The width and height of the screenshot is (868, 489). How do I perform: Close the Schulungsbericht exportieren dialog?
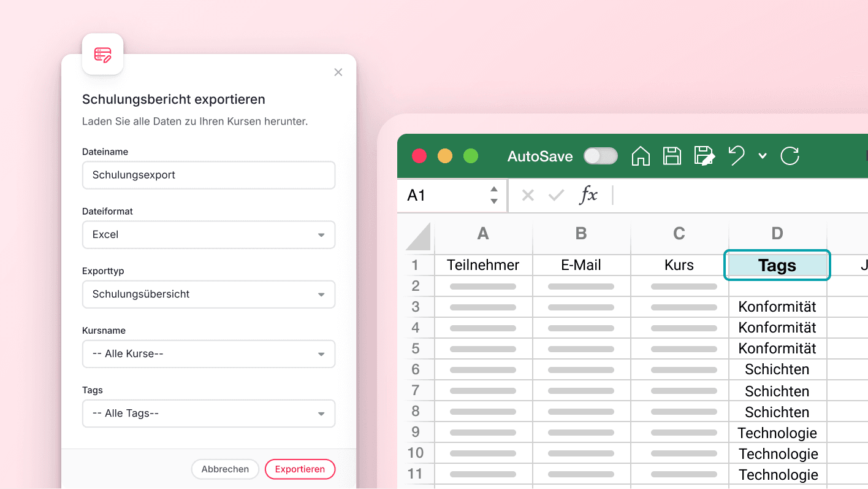[x=338, y=72]
